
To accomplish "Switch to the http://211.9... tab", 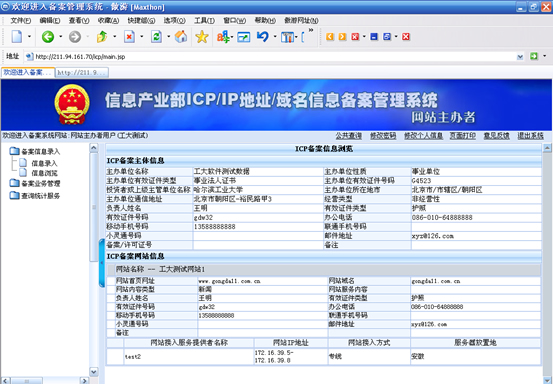I will pyautogui.click(x=82, y=73).
